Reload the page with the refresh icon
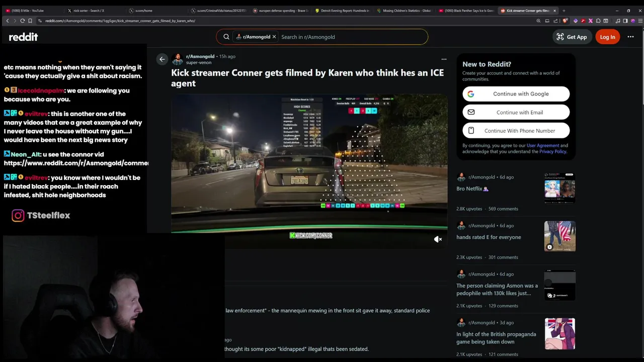 [23, 21]
